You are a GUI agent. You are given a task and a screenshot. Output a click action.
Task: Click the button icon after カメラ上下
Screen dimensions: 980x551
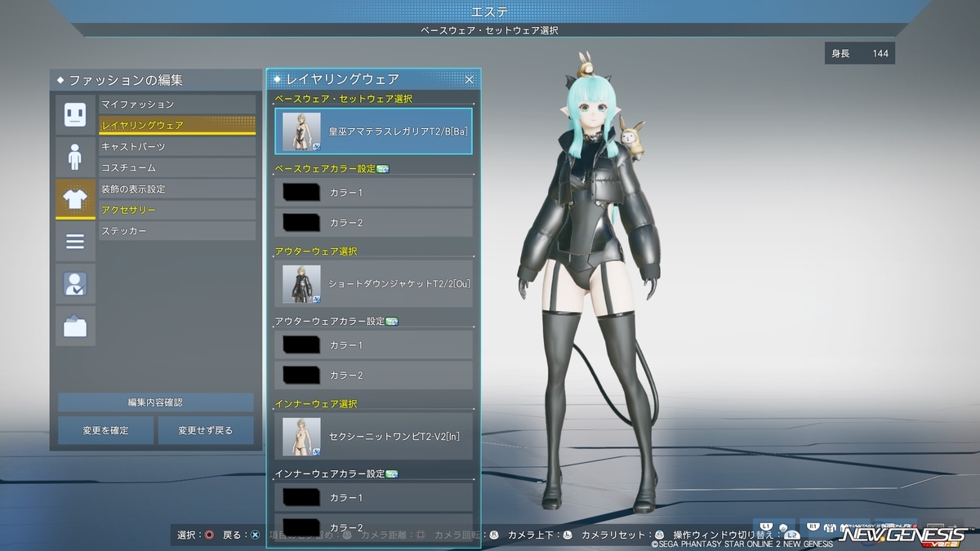(568, 535)
